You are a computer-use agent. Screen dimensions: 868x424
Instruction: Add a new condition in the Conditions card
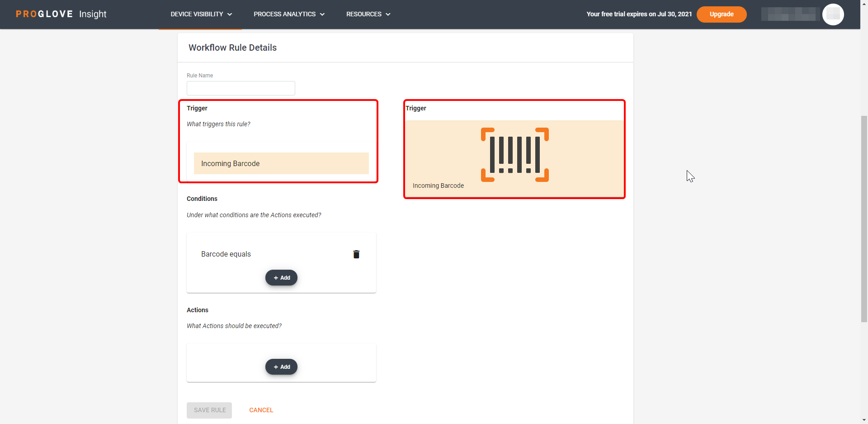281,278
